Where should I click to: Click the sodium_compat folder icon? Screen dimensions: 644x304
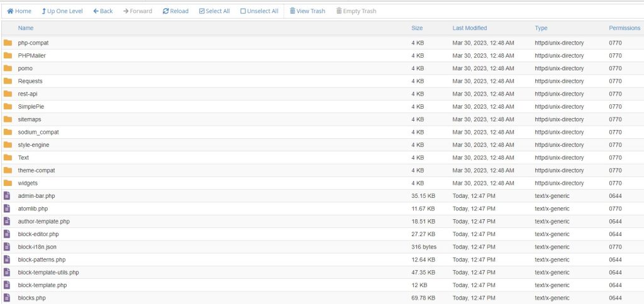coord(8,132)
